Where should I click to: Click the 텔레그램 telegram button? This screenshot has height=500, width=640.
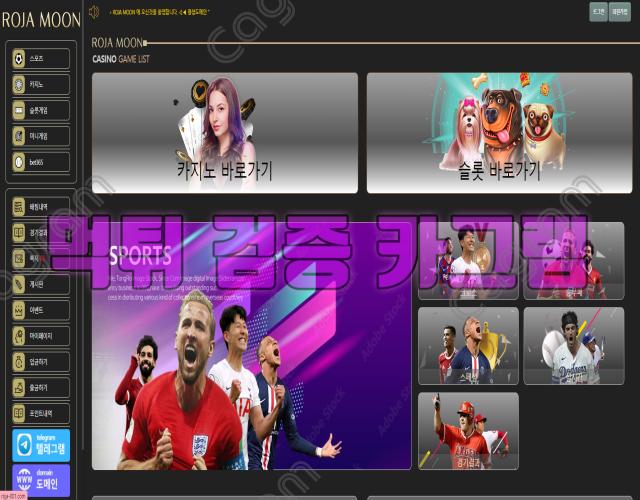(41, 444)
